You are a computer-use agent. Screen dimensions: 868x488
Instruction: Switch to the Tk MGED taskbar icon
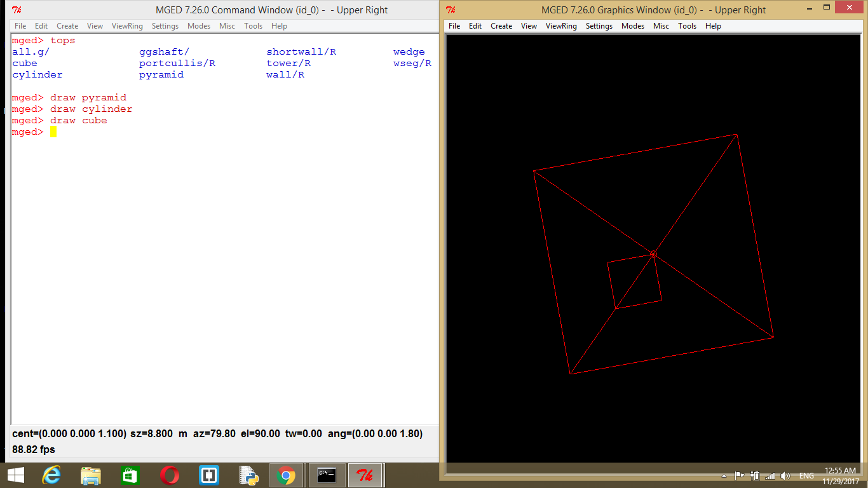click(x=365, y=475)
